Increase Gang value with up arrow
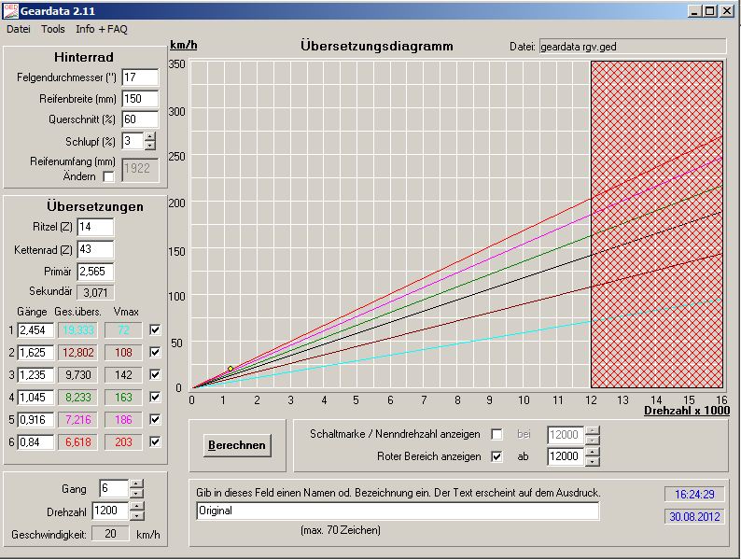 (136, 484)
